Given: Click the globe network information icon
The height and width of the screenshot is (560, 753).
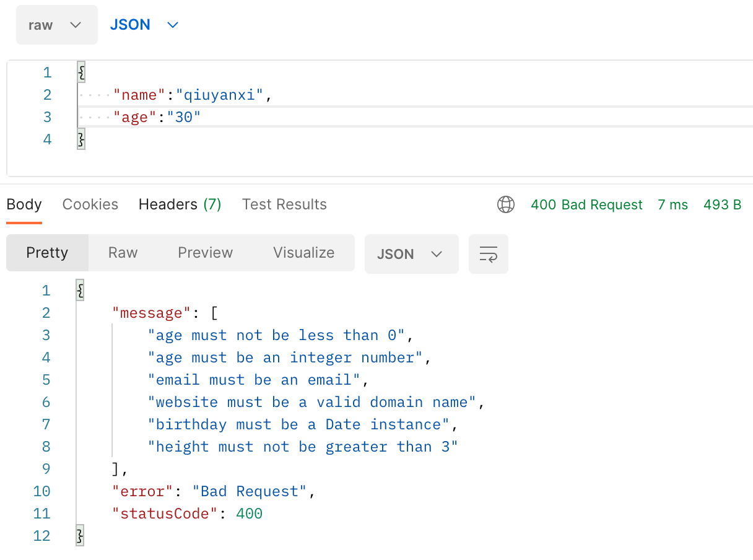Looking at the screenshot, I should (506, 204).
